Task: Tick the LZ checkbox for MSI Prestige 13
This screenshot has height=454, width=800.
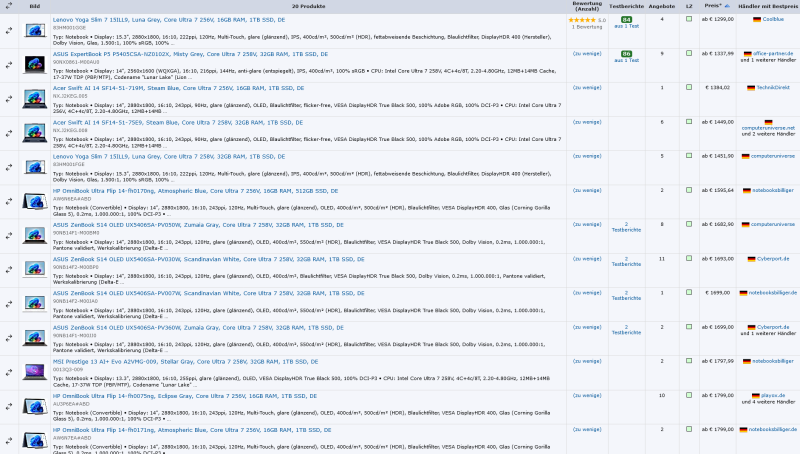Action: point(689,361)
